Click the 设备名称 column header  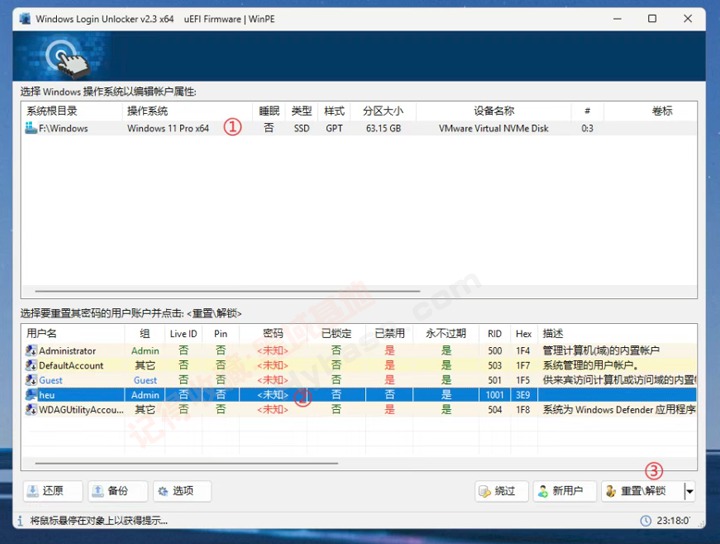(x=494, y=111)
